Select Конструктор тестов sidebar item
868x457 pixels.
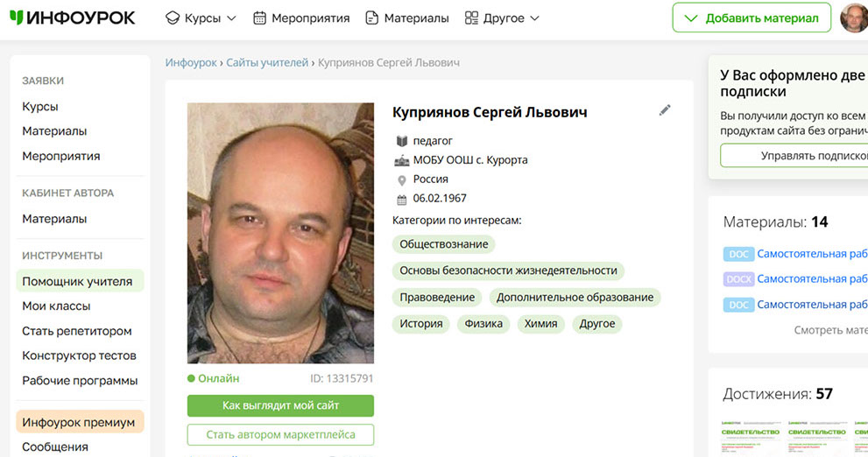pyautogui.click(x=79, y=355)
